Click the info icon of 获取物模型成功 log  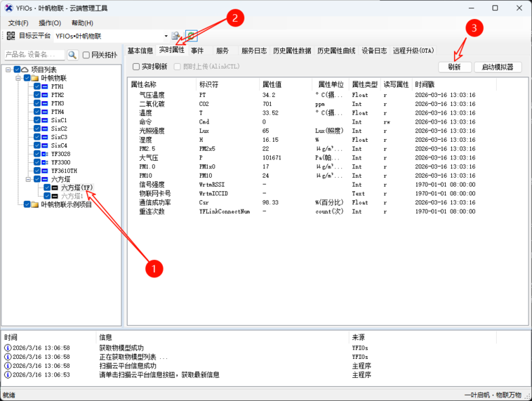[8, 348]
